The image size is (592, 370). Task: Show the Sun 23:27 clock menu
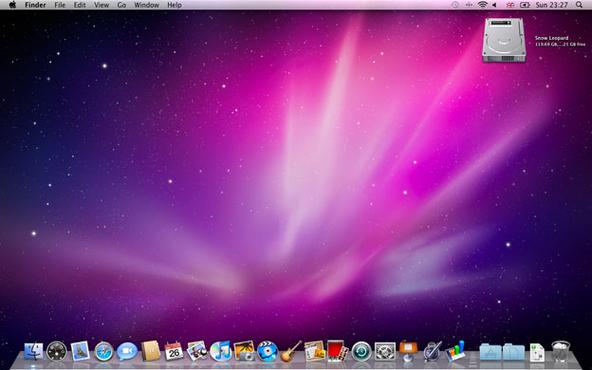[552, 5]
